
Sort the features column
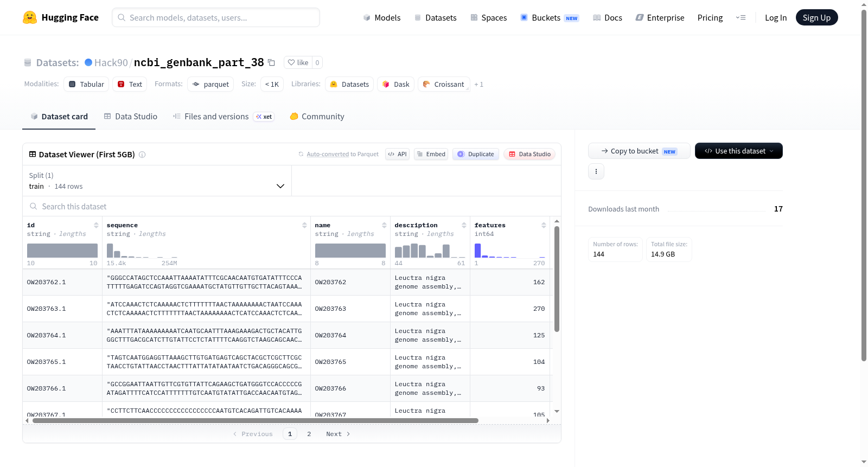point(544,225)
